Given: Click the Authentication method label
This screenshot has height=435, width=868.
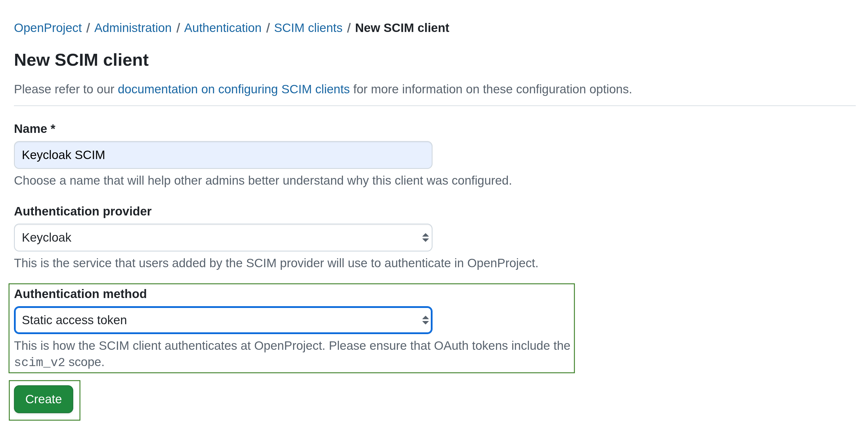Looking at the screenshot, I should point(80,294).
